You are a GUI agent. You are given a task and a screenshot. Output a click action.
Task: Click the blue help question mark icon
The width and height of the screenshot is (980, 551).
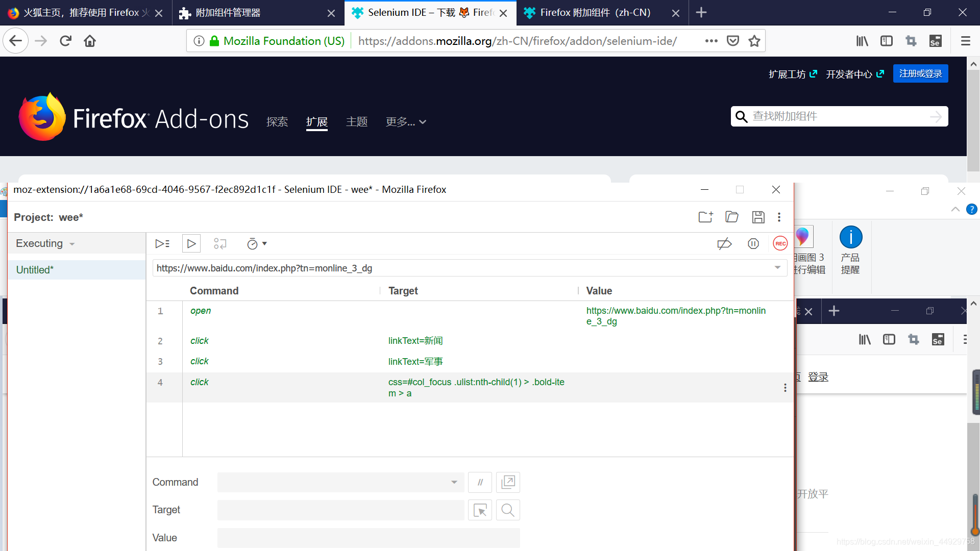972,209
